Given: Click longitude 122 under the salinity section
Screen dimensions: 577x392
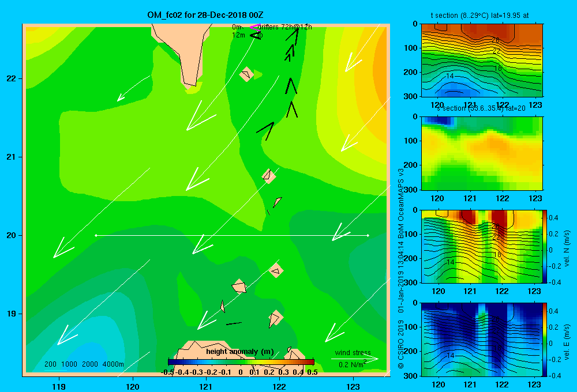Looking at the screenshot, I should point(503,198).
